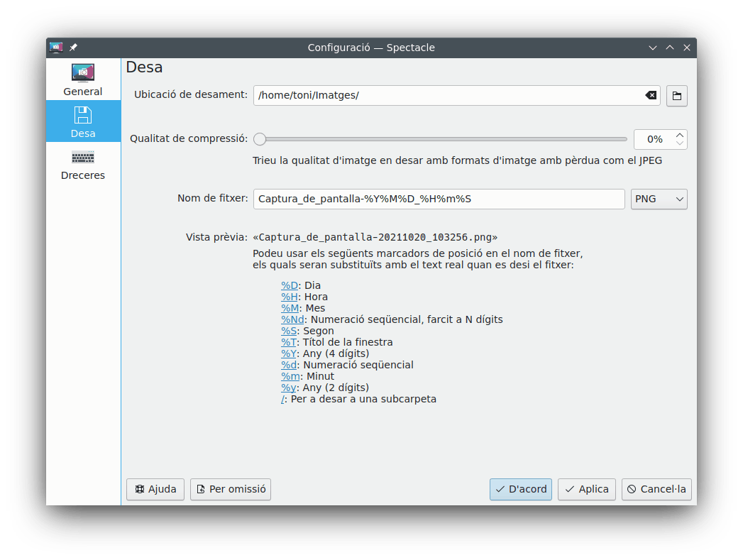Decrease compression quality with down arrow
This screenshot has width=743, height=560.
coord(680,143)
